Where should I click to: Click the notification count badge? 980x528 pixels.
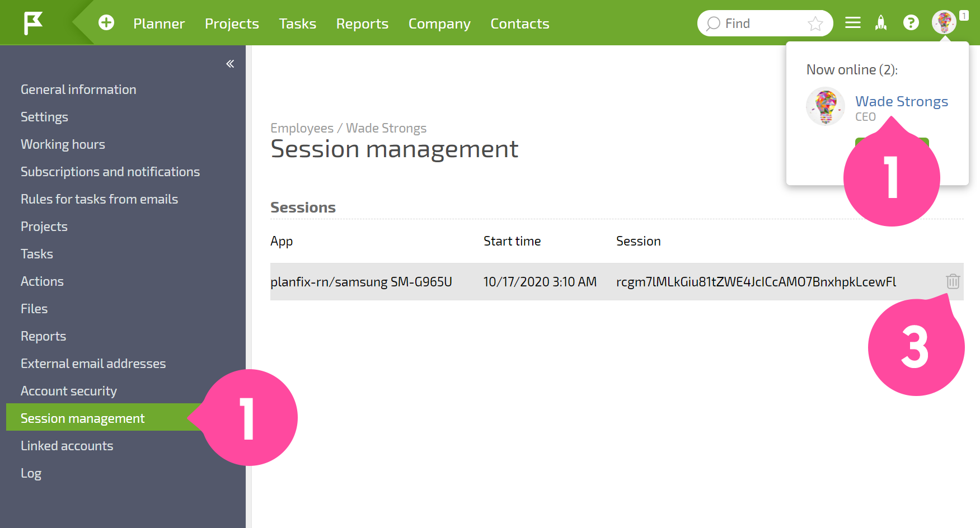pyautogui.click(x=964, y=16)
